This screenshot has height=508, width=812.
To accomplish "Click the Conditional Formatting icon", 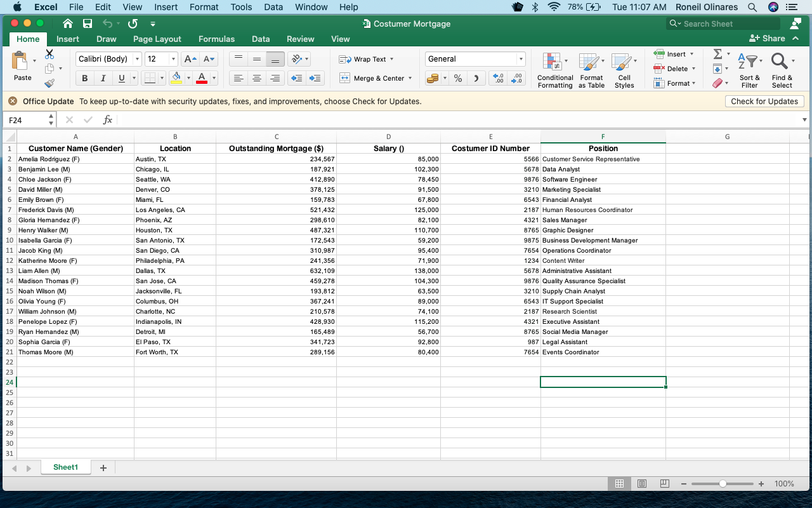I will click(553, 62).
